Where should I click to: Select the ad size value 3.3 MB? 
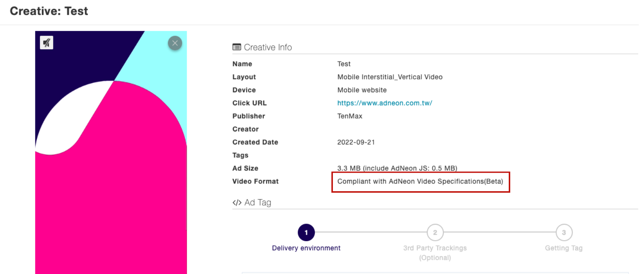coord(397,168)
